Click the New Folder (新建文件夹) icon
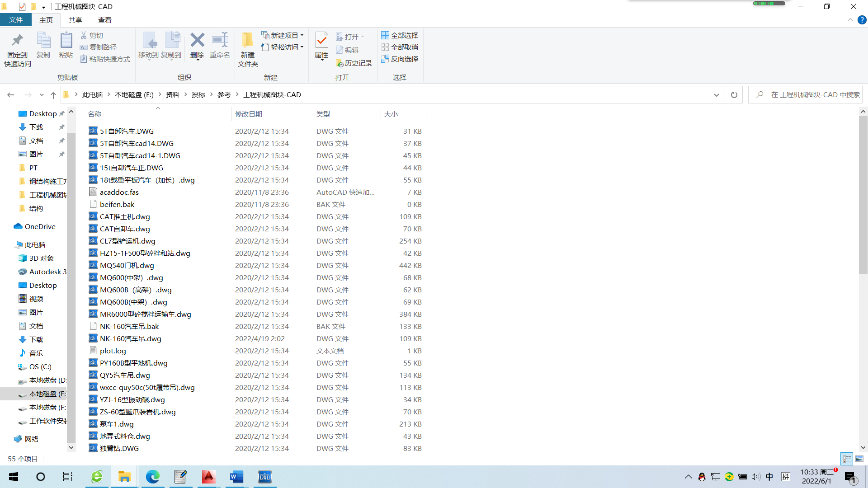The width and height of the screenshot is (868, 488). pos(247,41)
